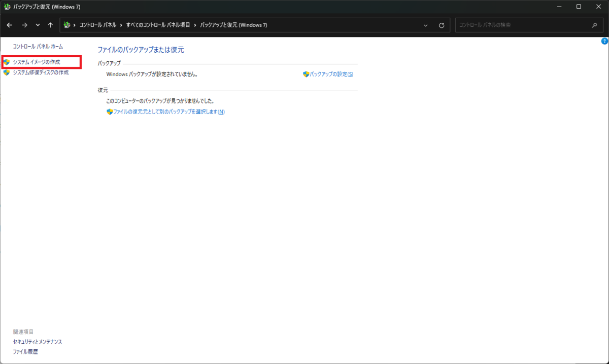This screenshot has width=609, height=364.
Task: Open セキュリティとメンテナンス link
Action: pyautogui.click(x=38, y=342)
